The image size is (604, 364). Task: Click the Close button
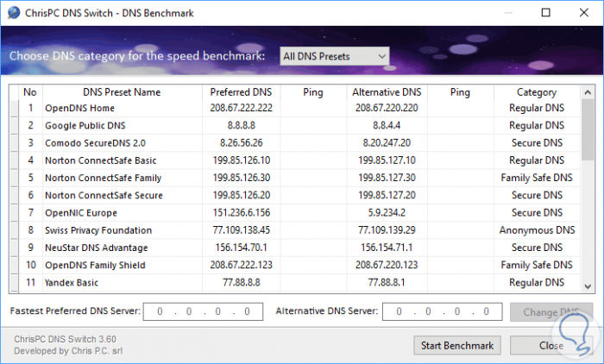coord(551,346)
